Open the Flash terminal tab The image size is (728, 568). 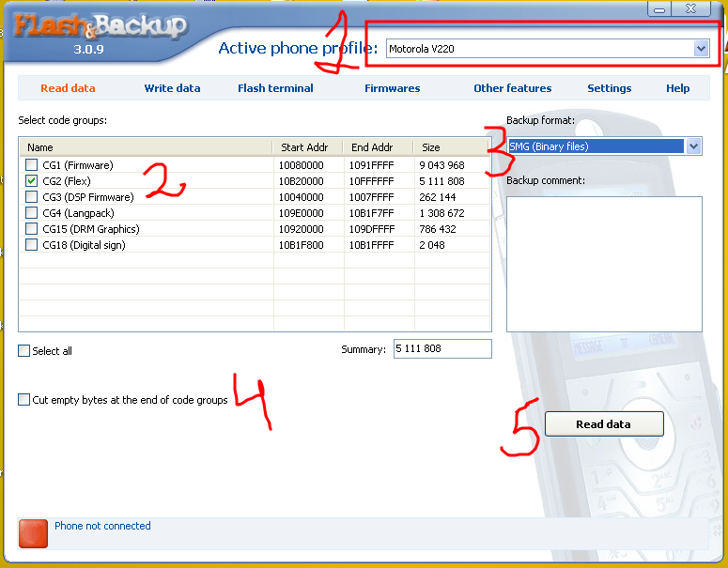275,88
